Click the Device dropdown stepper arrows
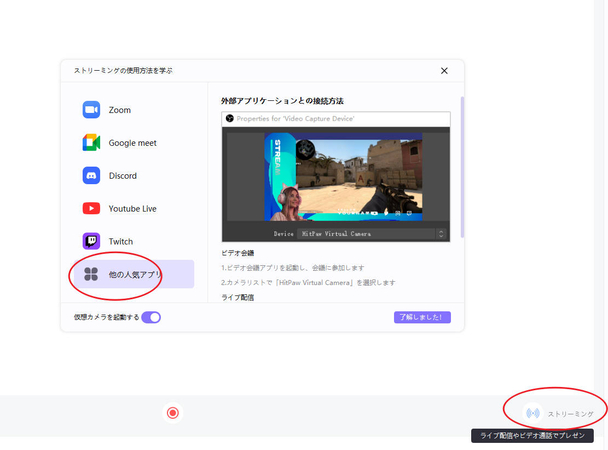The height and width of the screenshot is (450, 608). (441, 234)
